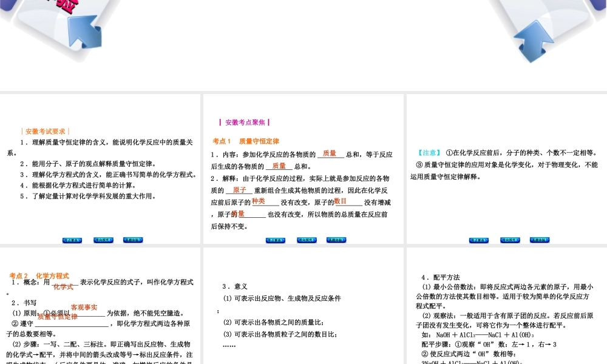
Task: Click the filled-in answer 客观事实
Action: [x=84, y=308]
